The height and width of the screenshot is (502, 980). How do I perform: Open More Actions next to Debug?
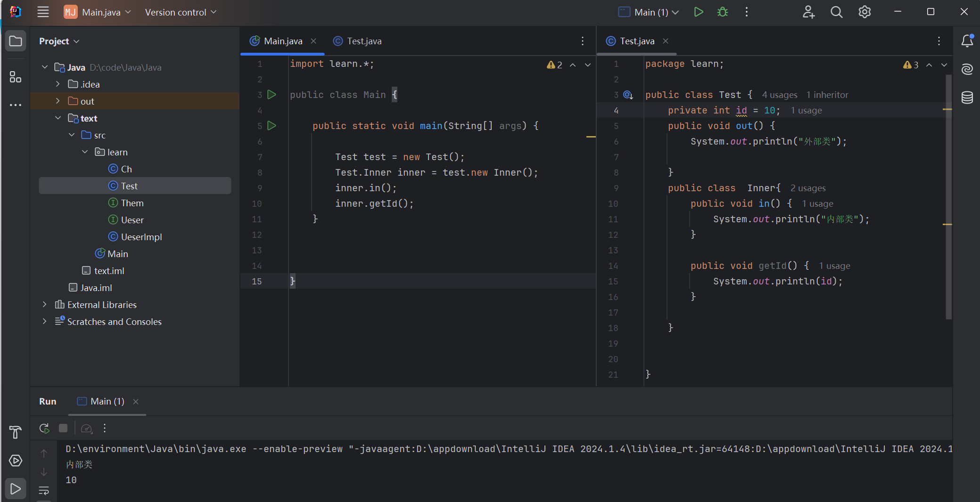[x=747, y=12]
